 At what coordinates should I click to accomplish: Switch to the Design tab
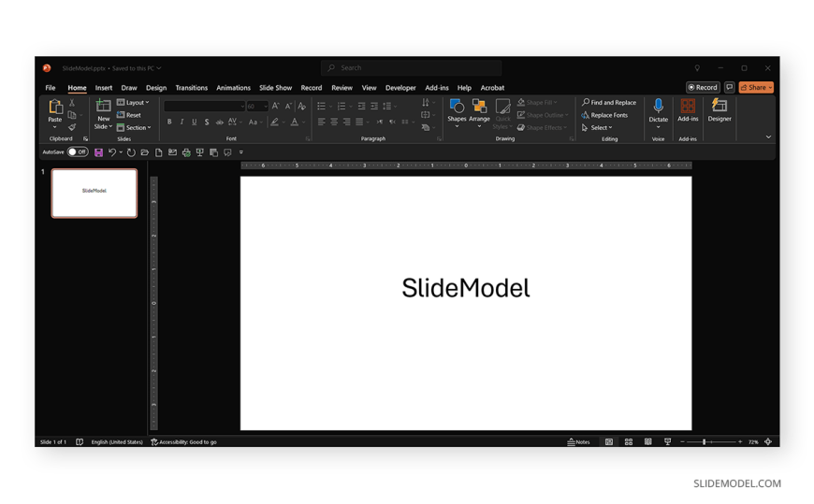[155, 88]
